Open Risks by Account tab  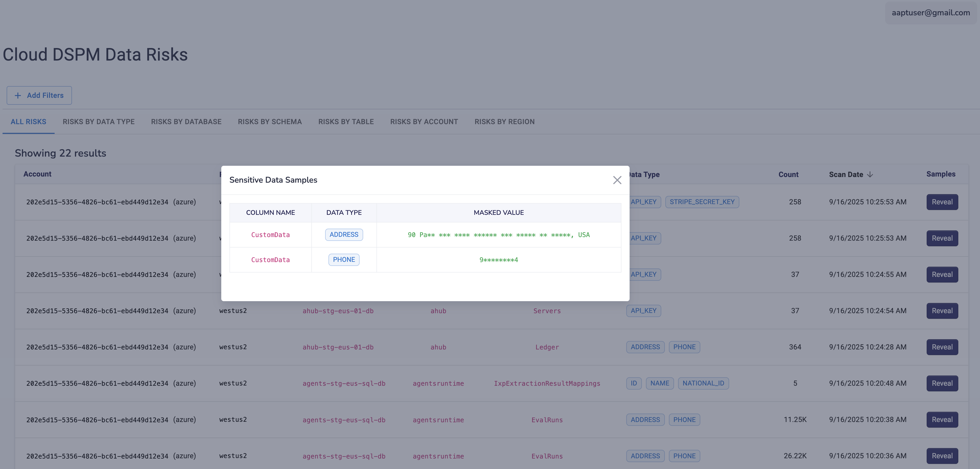point(424,122)
